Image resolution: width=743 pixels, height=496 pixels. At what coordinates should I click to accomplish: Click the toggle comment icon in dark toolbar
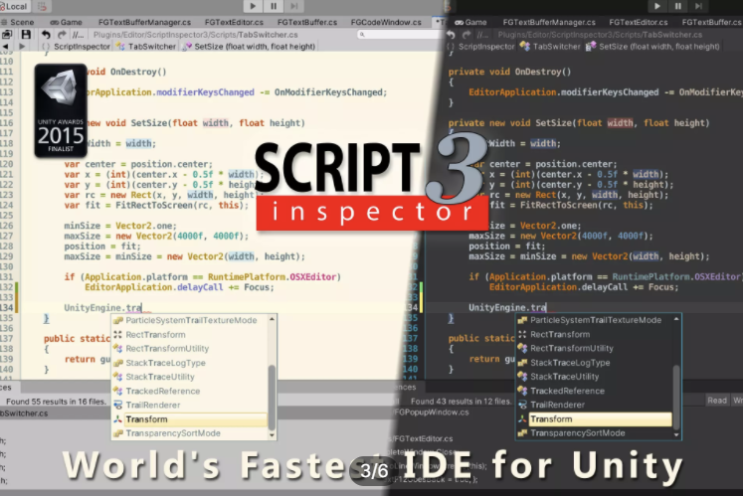coord(482,35)
